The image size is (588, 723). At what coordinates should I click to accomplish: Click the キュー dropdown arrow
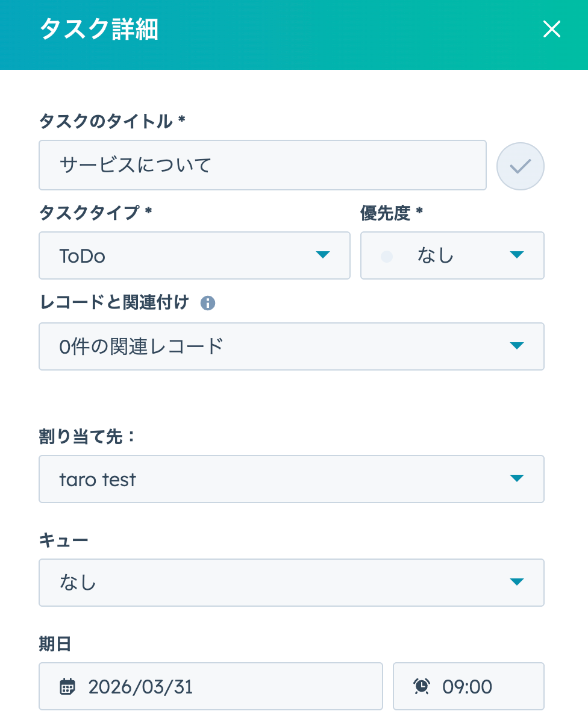pyautogui.click(x=517, y=582)
